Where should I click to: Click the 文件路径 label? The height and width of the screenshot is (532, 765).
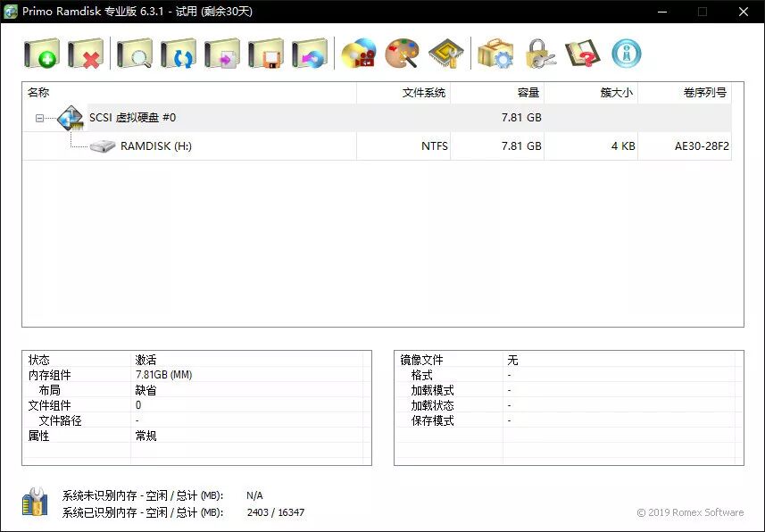(x=60, y=420)
